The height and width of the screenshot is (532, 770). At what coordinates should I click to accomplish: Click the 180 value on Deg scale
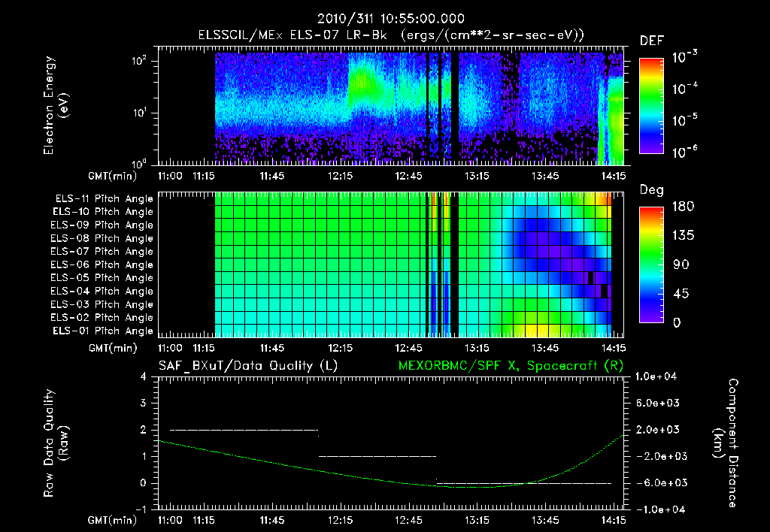683,207
